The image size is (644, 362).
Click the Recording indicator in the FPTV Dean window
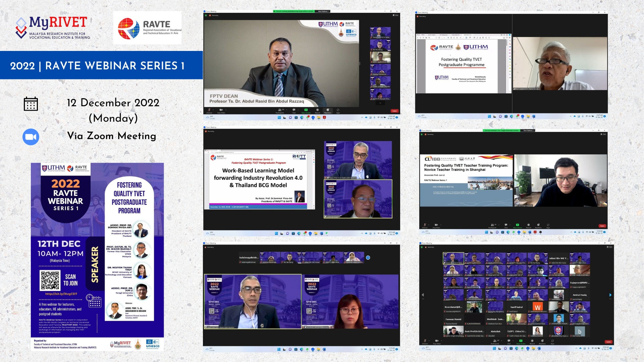coord(214,15)
